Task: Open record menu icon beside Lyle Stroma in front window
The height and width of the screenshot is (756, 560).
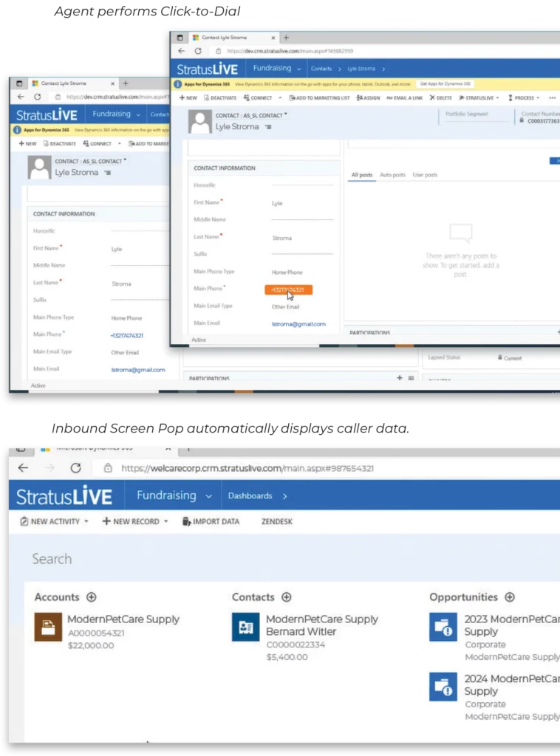Action: tap(269, 127)
